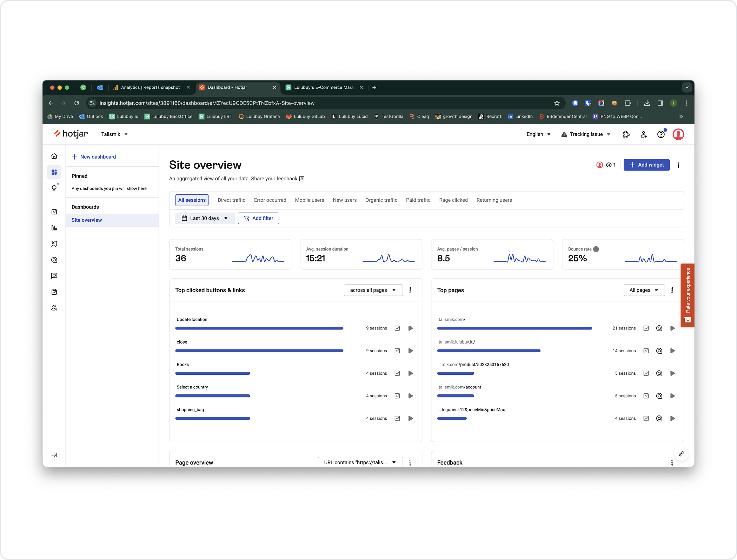Click the browser address bar URL
Viewport: 737px width, 560px height.
[x=207, y=103]
